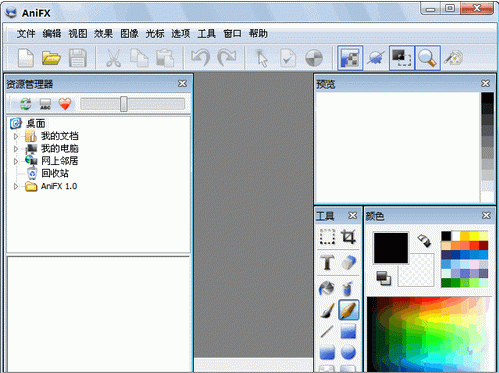Select 回收站 in the folder tree
The width and height of the screenshot is (499, 373).
[x=55, y=174]
